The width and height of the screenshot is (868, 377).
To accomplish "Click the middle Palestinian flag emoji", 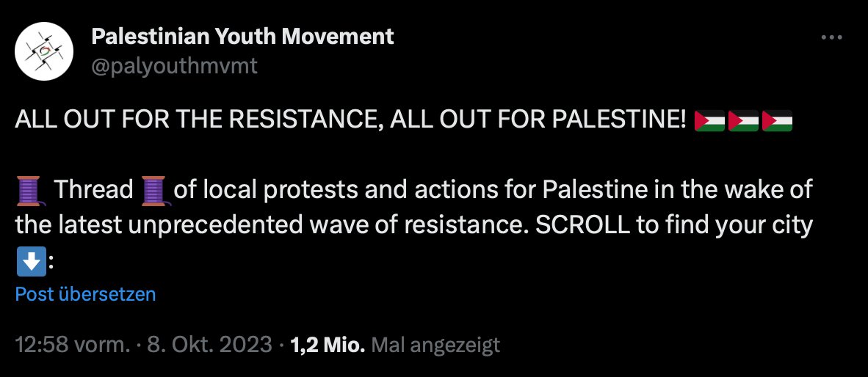I will [x=743, y=120].
